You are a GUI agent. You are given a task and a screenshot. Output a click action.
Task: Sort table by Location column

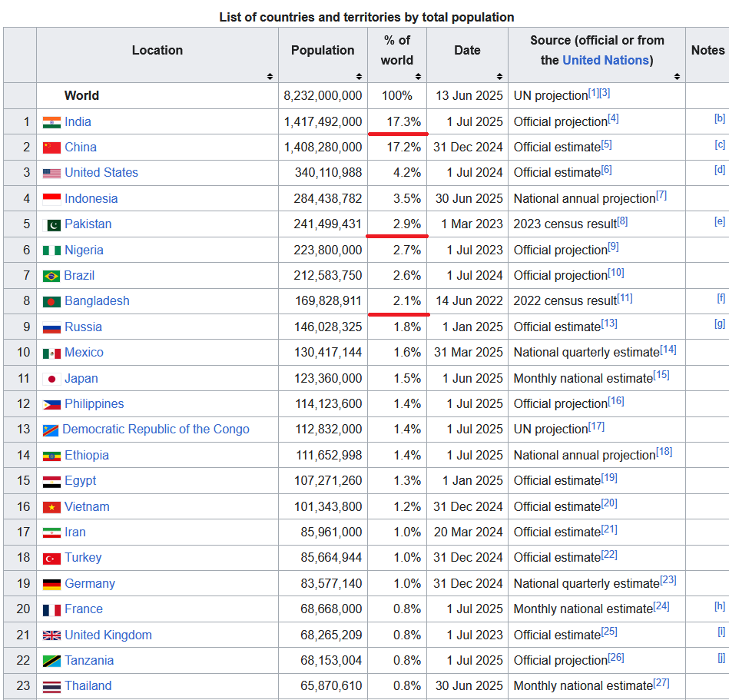coord(270,76)
